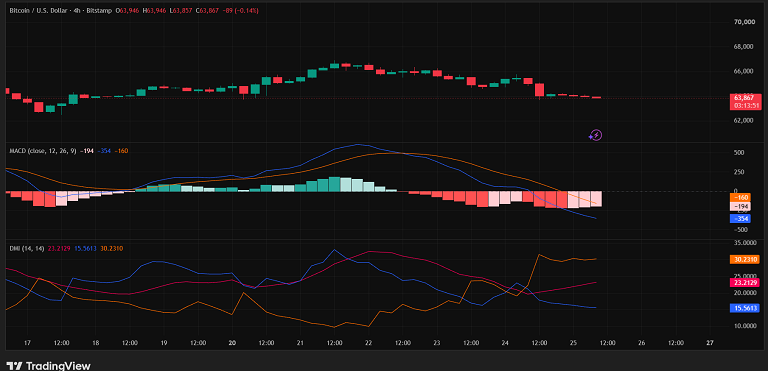Click date 23 on the time axis
Image resolution: width=768 pixels, height=371 pixels.
coord(437,343)
